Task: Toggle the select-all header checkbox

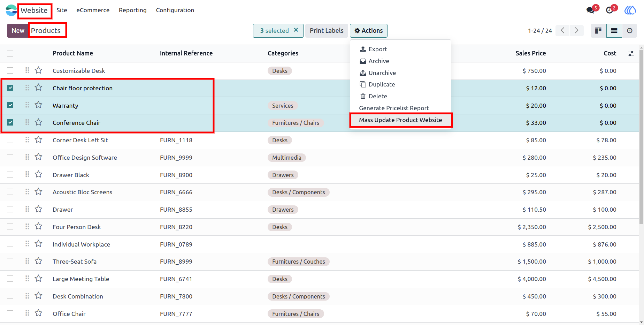Action: tap(10, 53)
